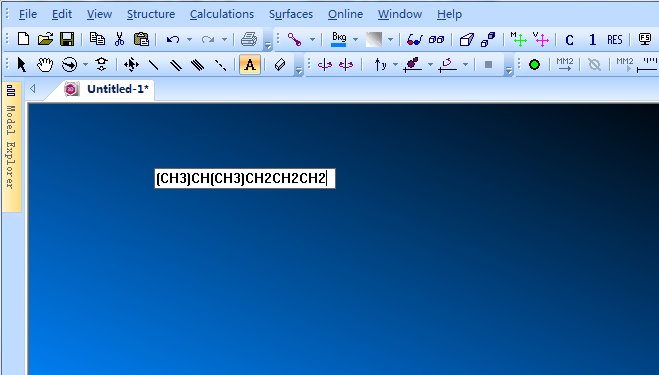This screenshot has height=375, width=659.
Task: Create a new model with the New File icon
Action: coord(24,40)
